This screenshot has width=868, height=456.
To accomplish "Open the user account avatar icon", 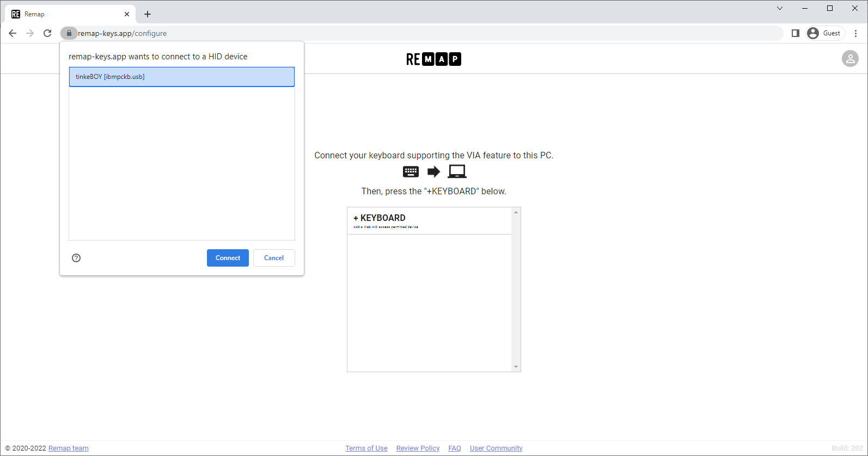I will pyautogui.click(x=850, y=59).
